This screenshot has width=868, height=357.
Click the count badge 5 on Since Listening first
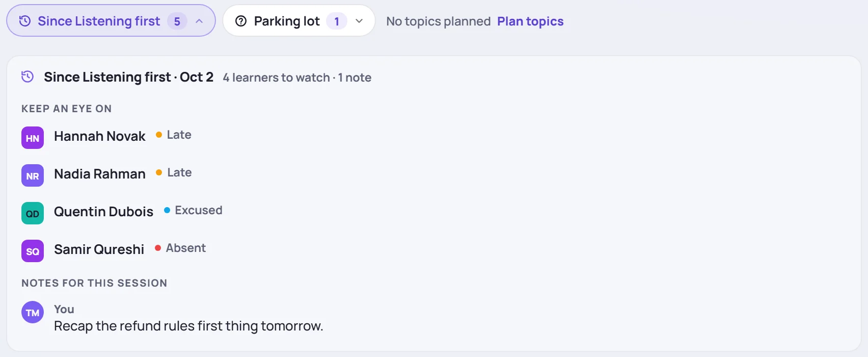177,21
